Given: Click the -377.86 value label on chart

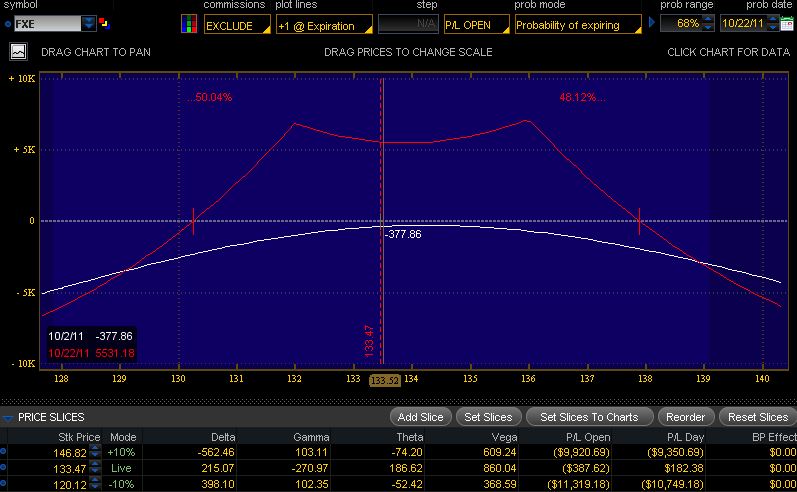Looking at the screenshot, I should pyautogui.click(x=403, y=234).
